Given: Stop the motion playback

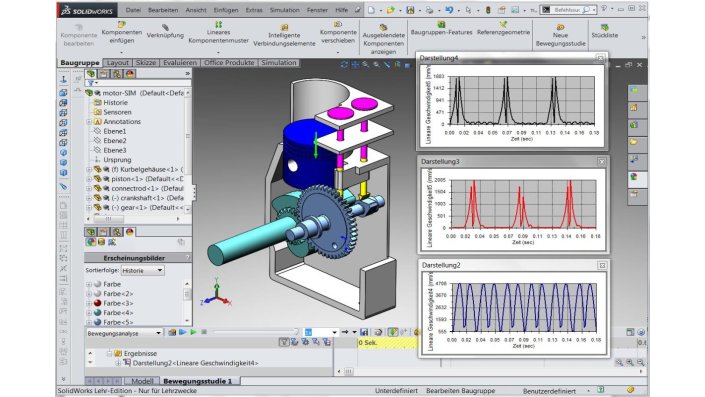Looking at the screenshot, I should point(204,332).
